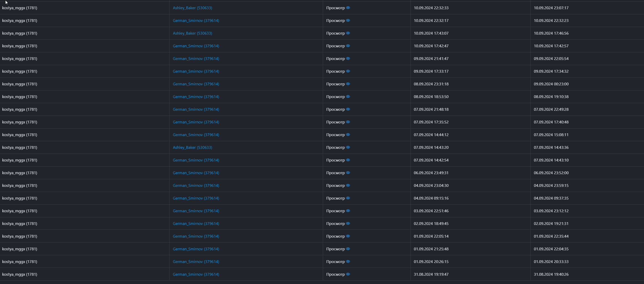Open the view eye icon for 06.09.2024 23:49:31
Image resolution: width=644 pixels, height=284 pixels.
click(348, 173)
